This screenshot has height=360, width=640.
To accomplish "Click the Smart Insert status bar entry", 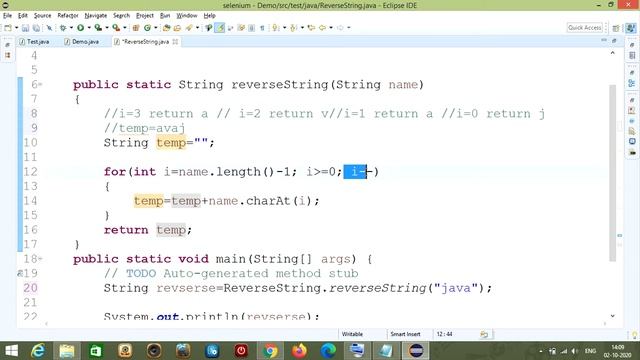I will tap(405, 334).
